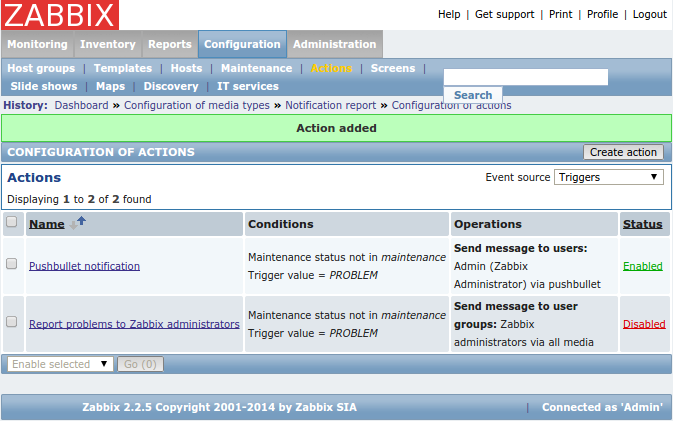Go to Host groups submenu
Screen dimensions: 673x421
click(41, 68)
